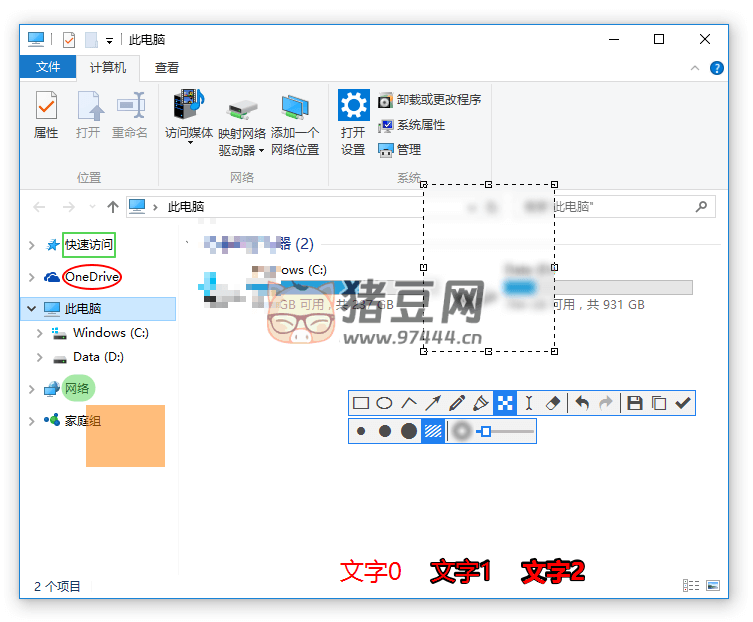Select the highlighter marker tool
Viewport: 753px width, 622px height.
(481, 403)
